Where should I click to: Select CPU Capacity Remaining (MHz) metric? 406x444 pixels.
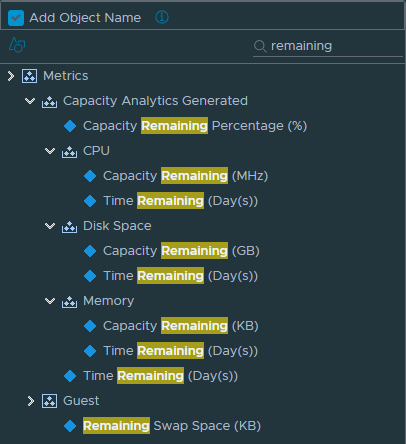186,176
